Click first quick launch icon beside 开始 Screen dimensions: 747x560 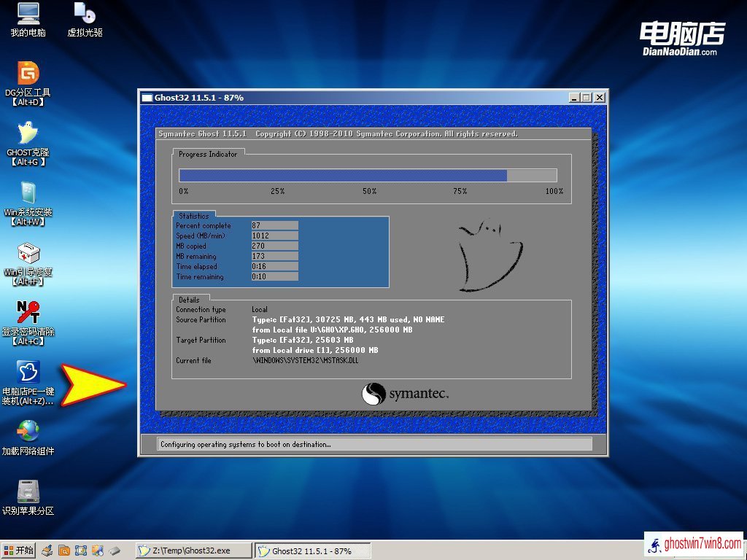coord(47,551)
